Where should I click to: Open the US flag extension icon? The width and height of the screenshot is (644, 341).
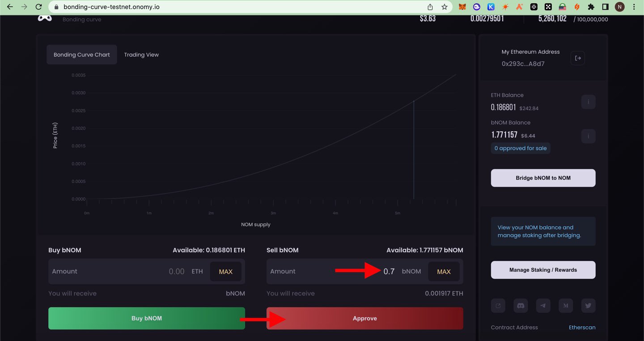point(563,7)
